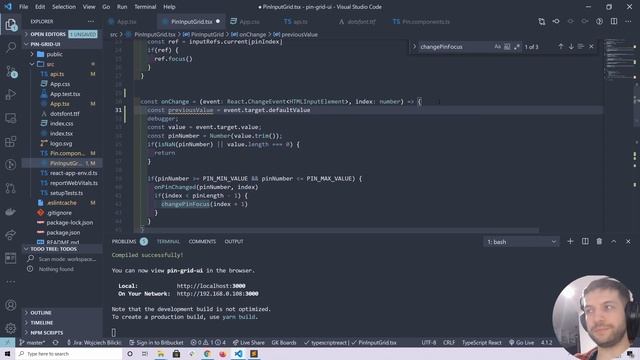Click Live Share in status bar
Screen dimensions: 640x360
[248, 342]
